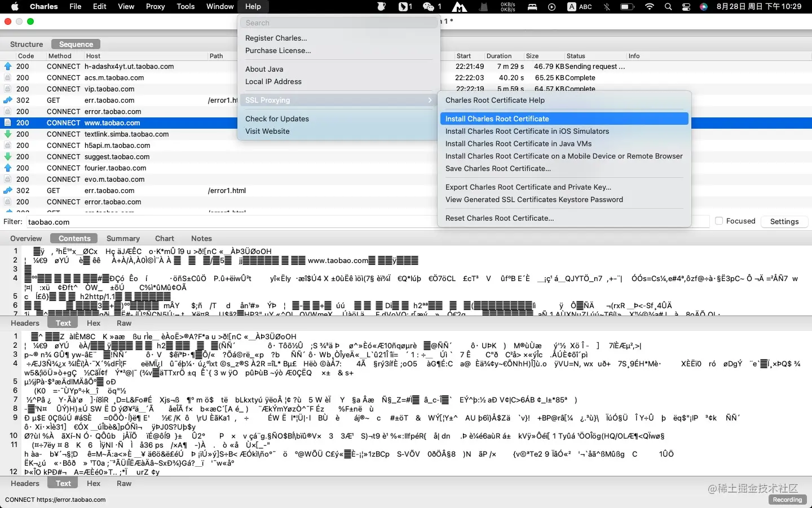
Task: Click the Recording status button
Action: tap(788, 500)
